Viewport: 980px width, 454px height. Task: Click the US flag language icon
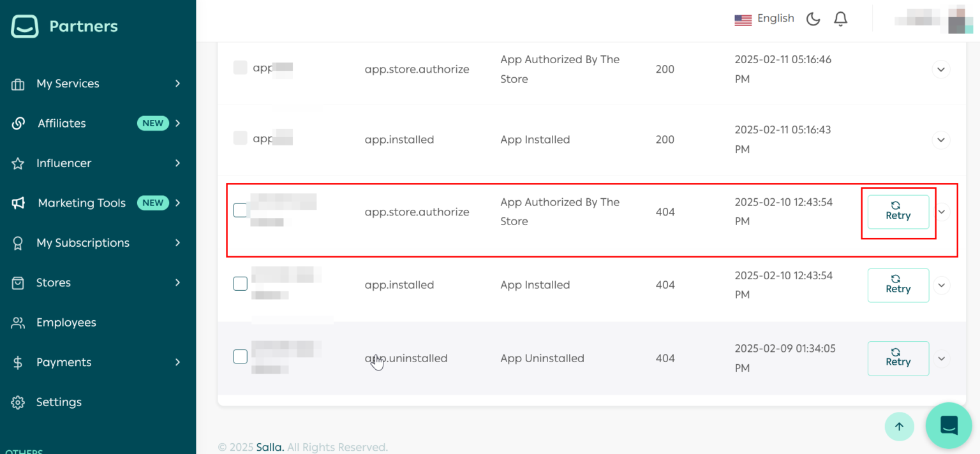(x=743, y=20)
